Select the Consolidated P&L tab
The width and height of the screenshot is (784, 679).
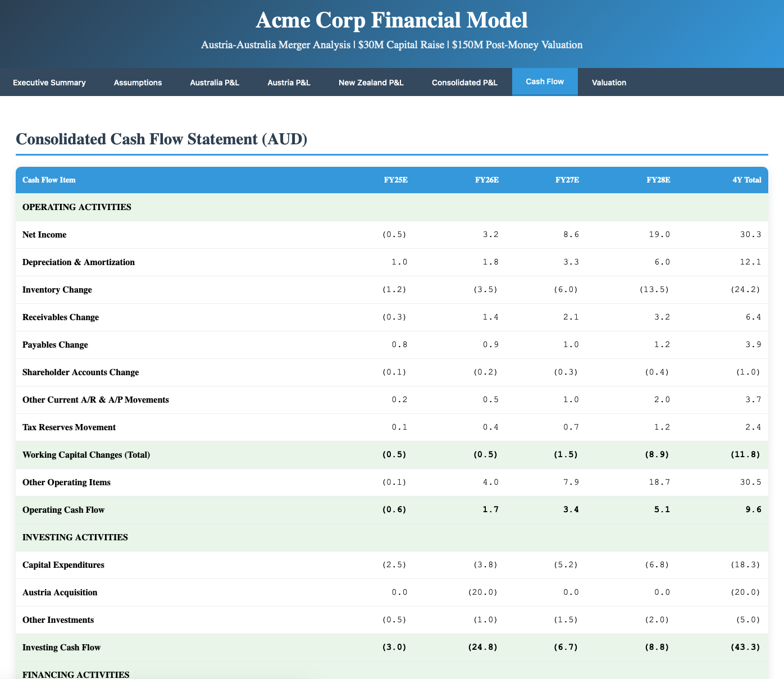[x=464, y=82]
